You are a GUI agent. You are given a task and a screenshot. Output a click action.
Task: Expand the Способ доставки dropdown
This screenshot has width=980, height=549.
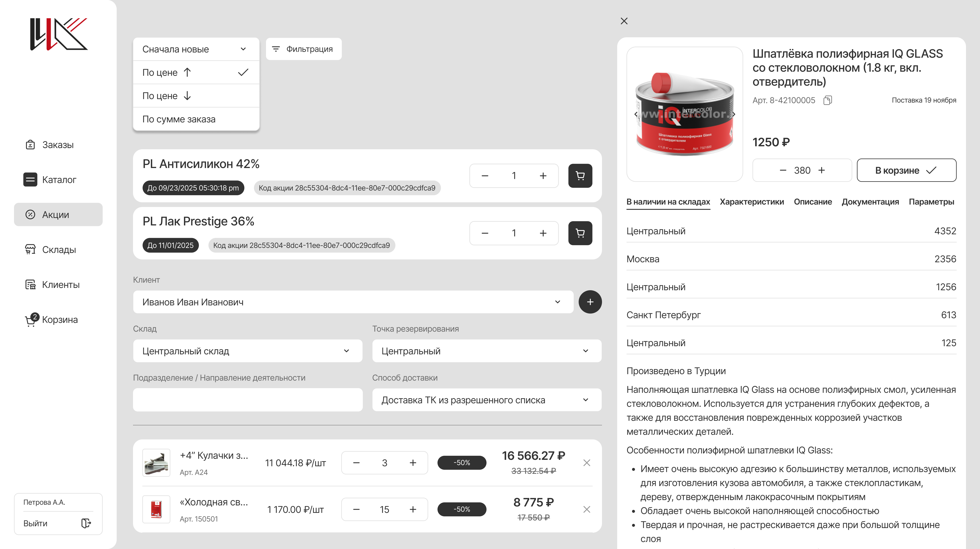click(486, 400)
